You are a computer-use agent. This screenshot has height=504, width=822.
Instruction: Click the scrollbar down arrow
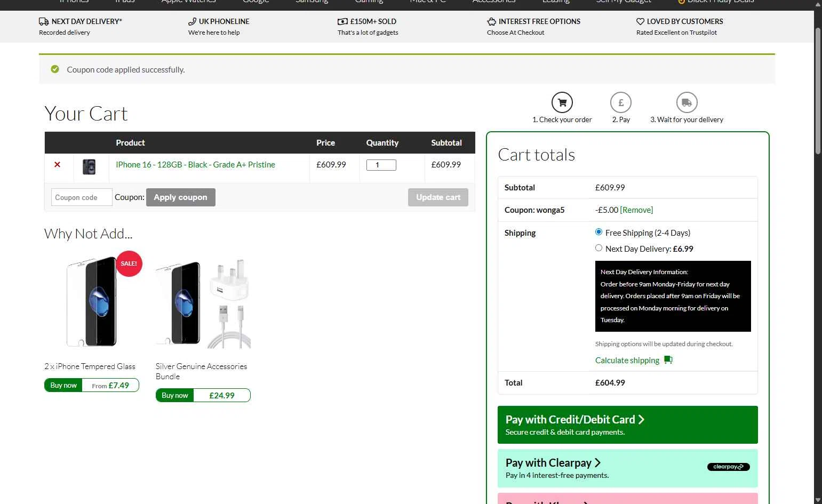tap(818, 499)
